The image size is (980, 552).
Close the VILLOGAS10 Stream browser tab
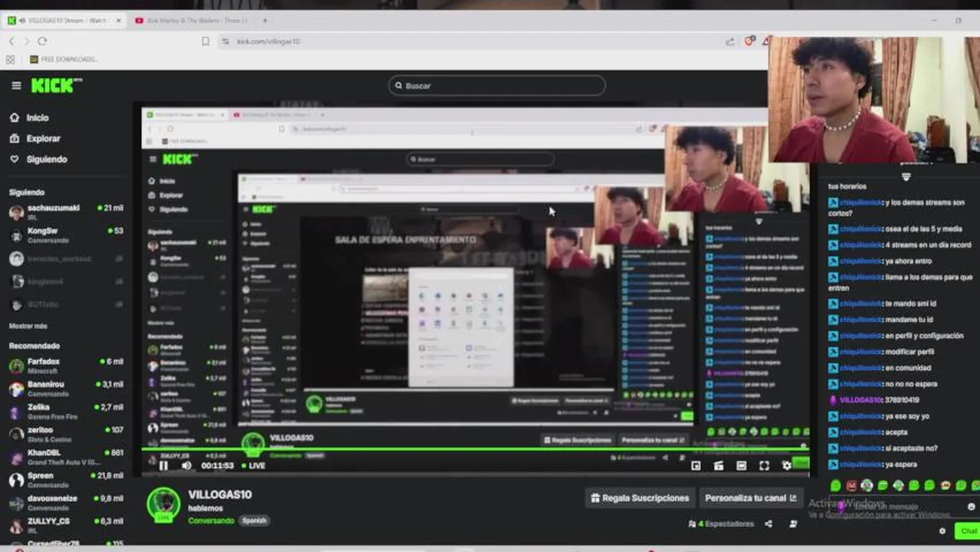(x=118, y=21)
